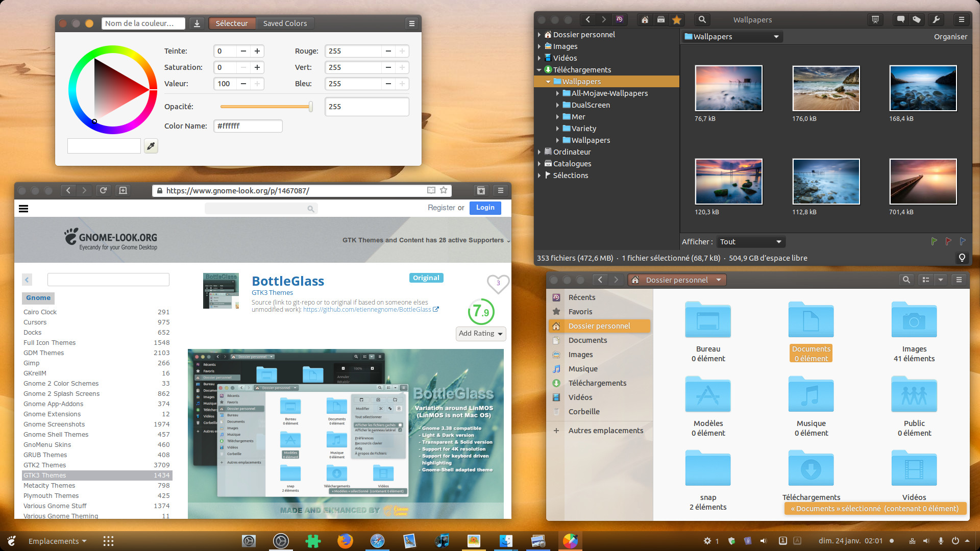Open Firefox from the dock

345,541
